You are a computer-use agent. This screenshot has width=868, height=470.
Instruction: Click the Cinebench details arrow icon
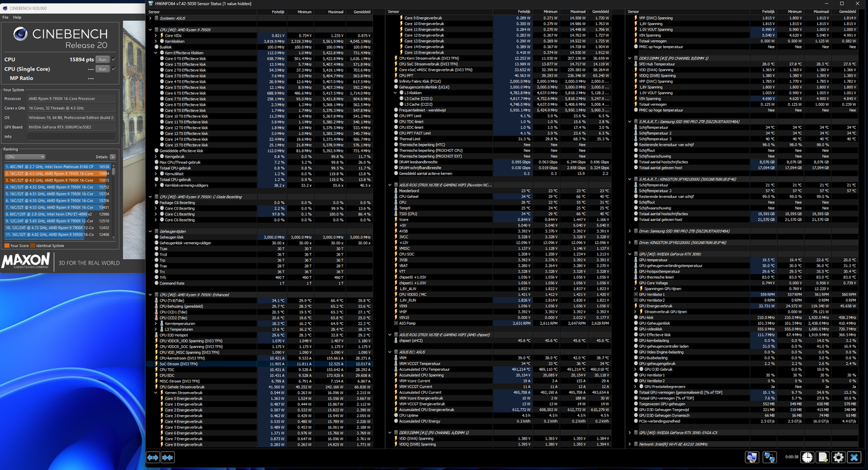point(113,157)
